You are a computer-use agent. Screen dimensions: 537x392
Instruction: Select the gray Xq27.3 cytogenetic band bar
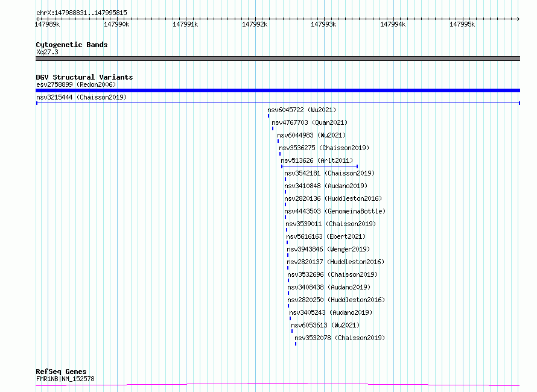278,58
